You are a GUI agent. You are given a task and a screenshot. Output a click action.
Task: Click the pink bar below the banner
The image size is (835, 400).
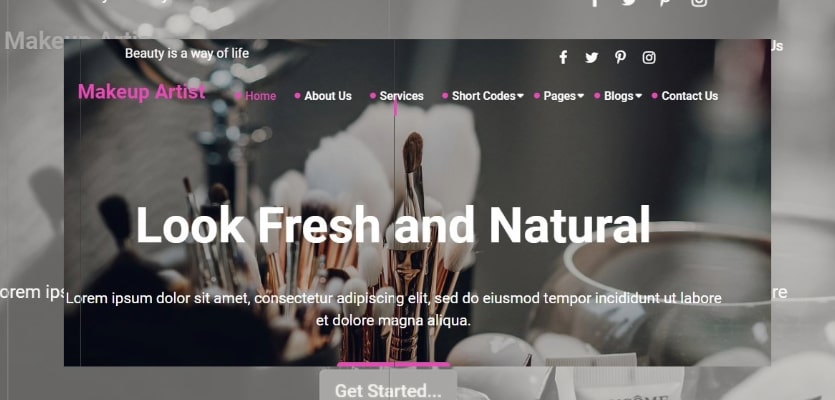click(394, 365)
